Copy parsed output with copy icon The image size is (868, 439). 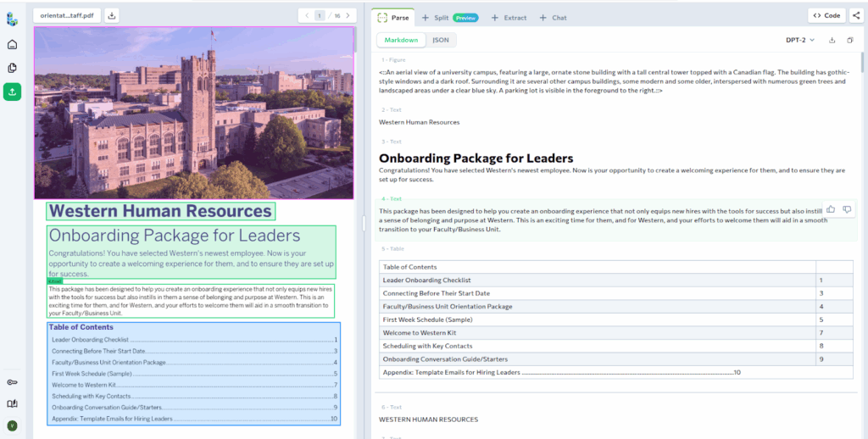(850, 40)
